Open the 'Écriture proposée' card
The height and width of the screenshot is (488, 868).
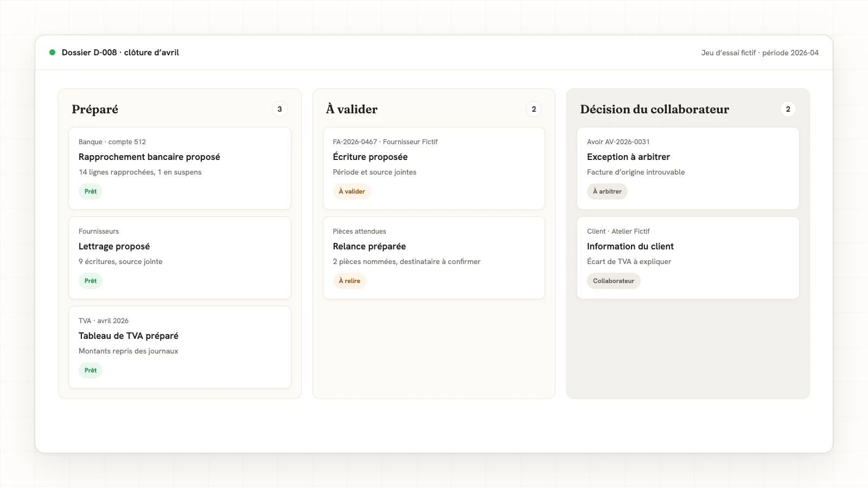pos(434,168)
